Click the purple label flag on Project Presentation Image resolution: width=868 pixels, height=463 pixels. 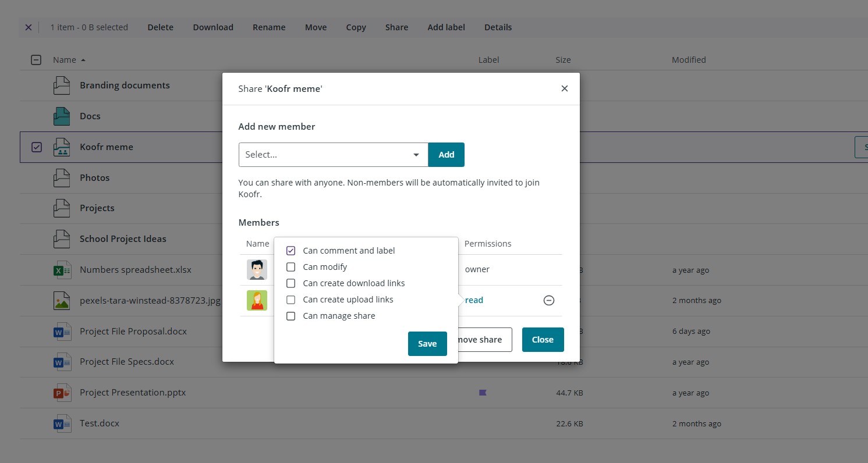(x=483, y=393)
